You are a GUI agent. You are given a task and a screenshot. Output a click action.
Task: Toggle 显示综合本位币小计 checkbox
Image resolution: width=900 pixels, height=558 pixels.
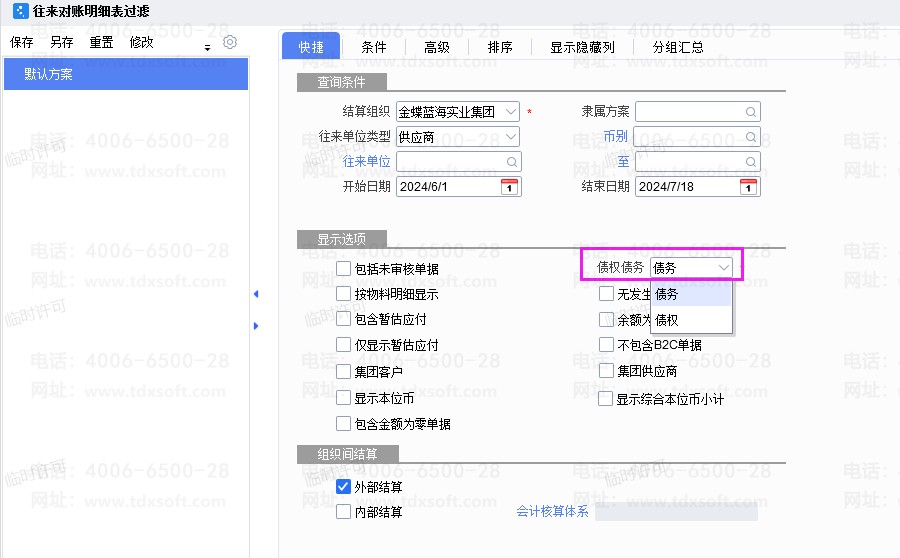pyautogui.click(x=606, y=399)
